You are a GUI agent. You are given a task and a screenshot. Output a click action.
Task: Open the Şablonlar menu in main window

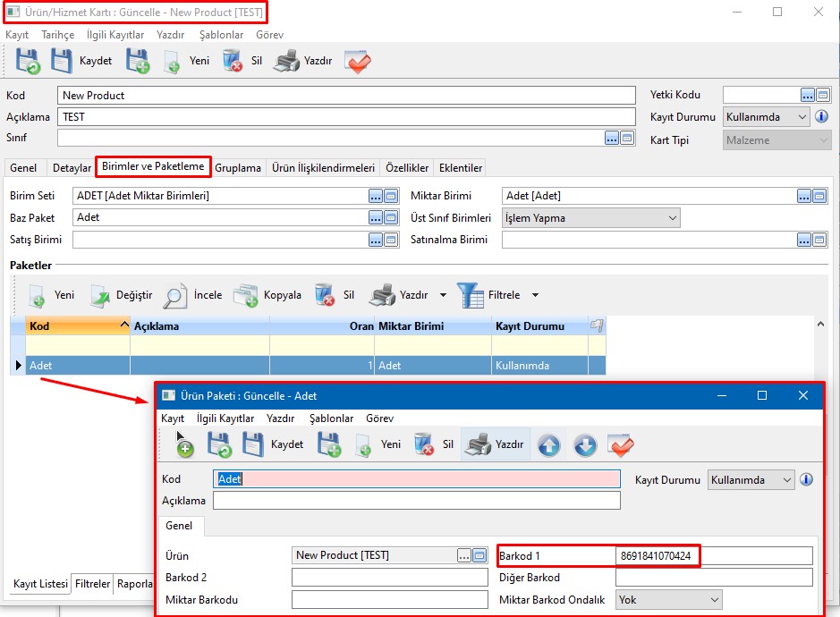221,35
